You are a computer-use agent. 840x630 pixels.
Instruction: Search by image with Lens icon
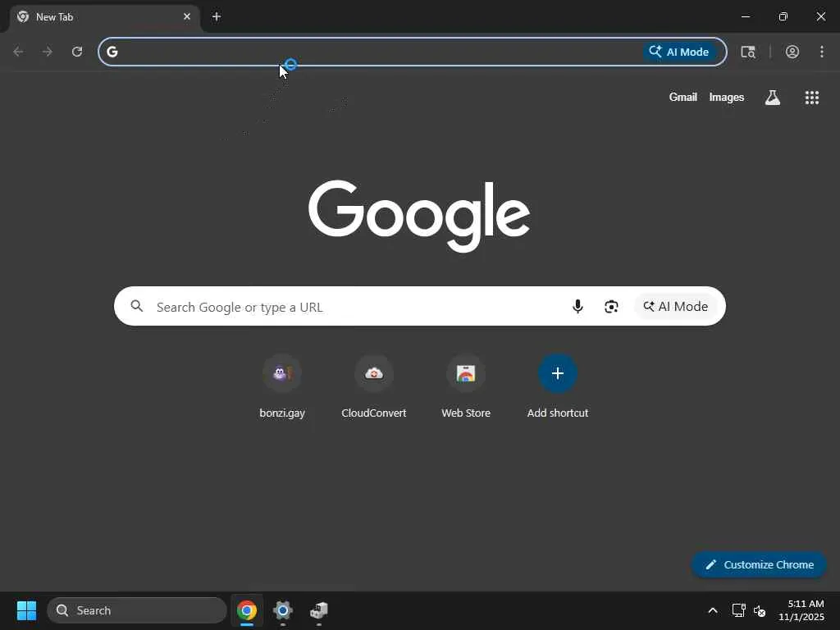(x=611, y=307)
